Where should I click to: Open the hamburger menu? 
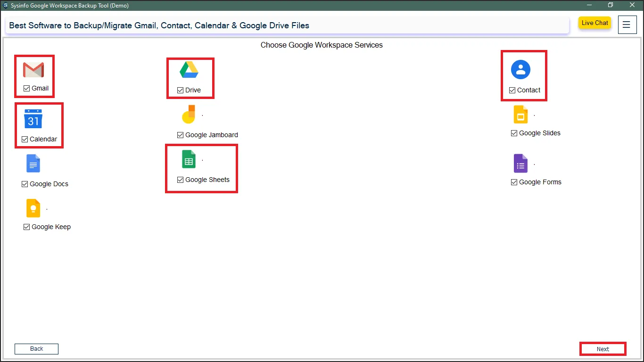point(627,25)
